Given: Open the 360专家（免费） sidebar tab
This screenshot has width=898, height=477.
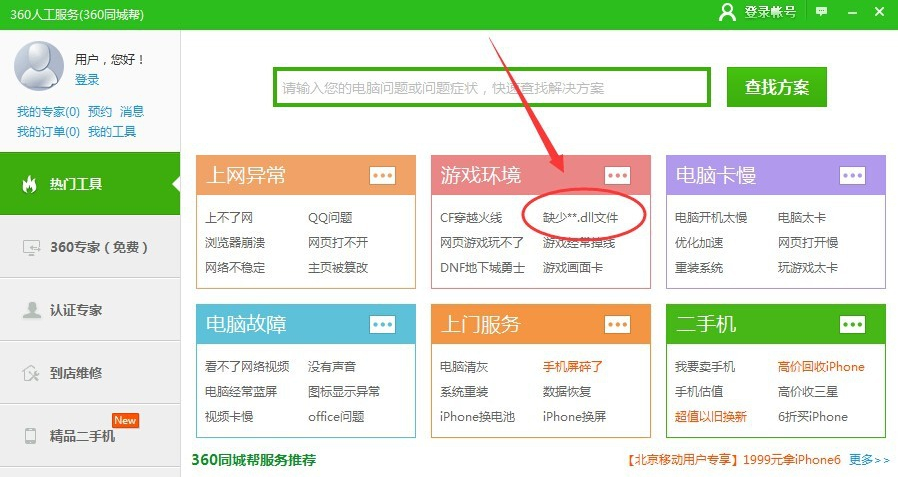Looking at the screenshot, I should pyautogui.click(x=90, y=247).
